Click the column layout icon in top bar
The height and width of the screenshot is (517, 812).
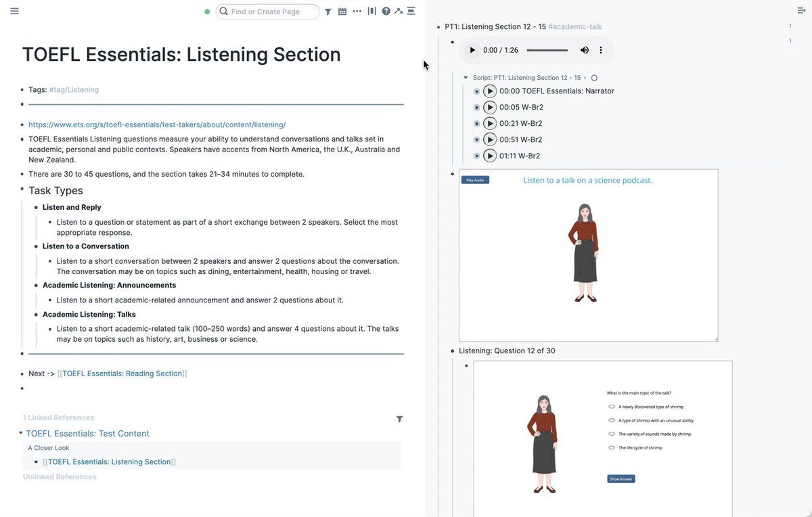tap(371, 12)
